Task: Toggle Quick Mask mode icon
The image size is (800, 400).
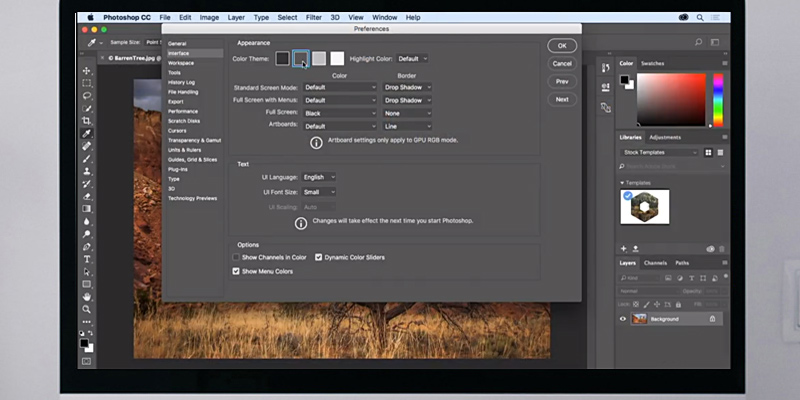Action: coord(87,361)
